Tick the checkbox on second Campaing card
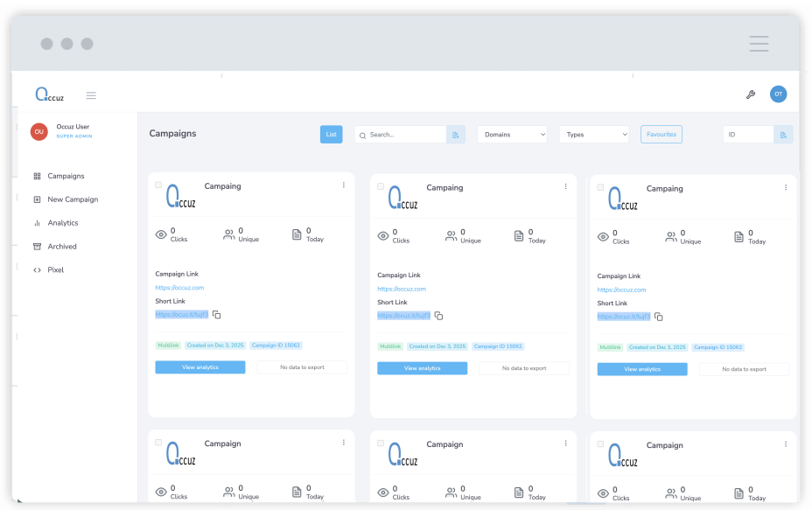This screenshot has width=812, height=510. click(x=381, y=186)
